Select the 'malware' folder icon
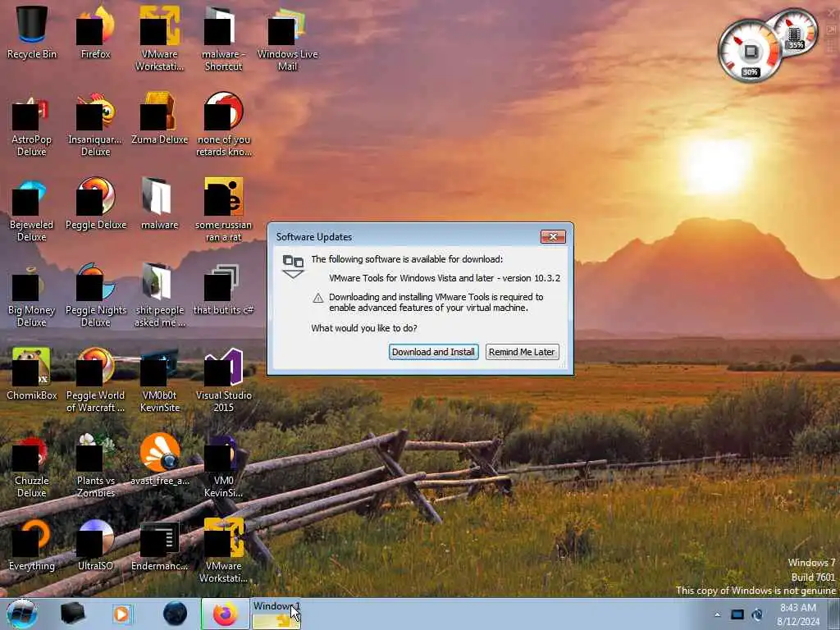This screenshot has width=840, height=630. (x=159, y=203)
